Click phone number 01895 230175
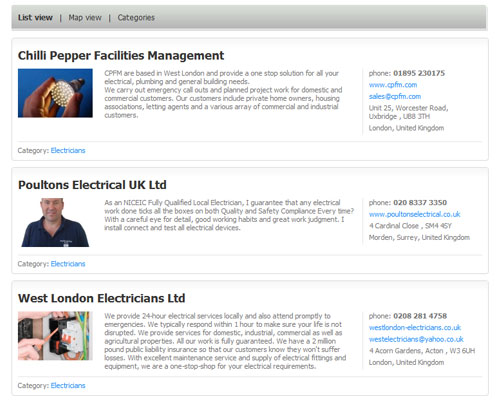This screenshot has height=400, width=500. pos(419,73)
